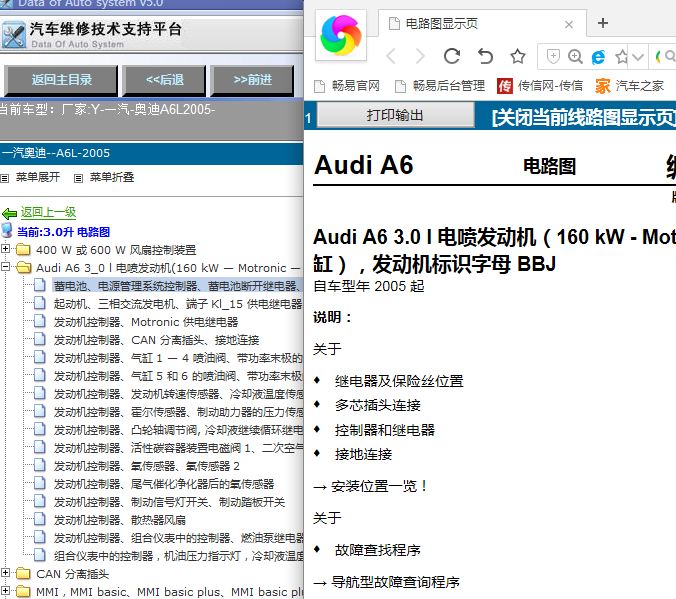
Task: Close the 电路图显示页 tab
Action: (569, 25)
